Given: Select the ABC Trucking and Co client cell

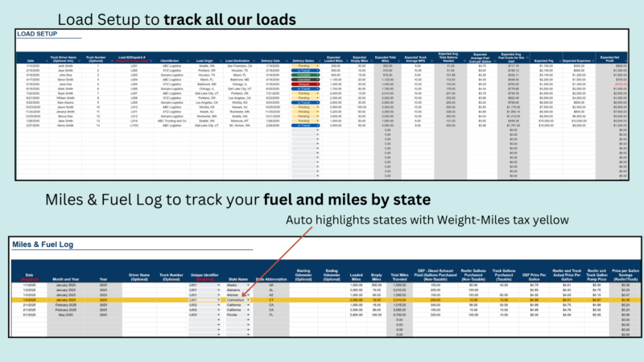Looking at the screenshot, I should tap(172, 121).
